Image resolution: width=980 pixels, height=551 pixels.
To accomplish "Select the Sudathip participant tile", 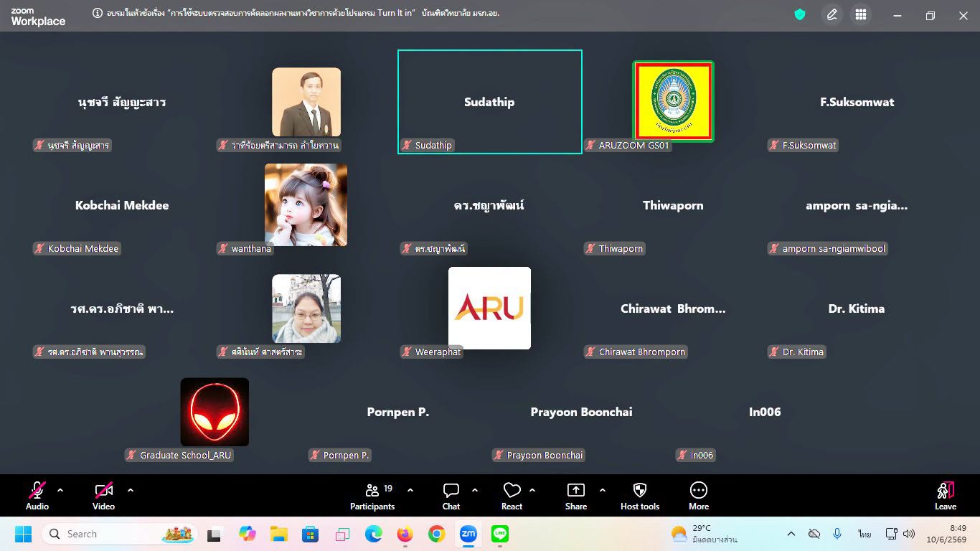I will 490,102.
